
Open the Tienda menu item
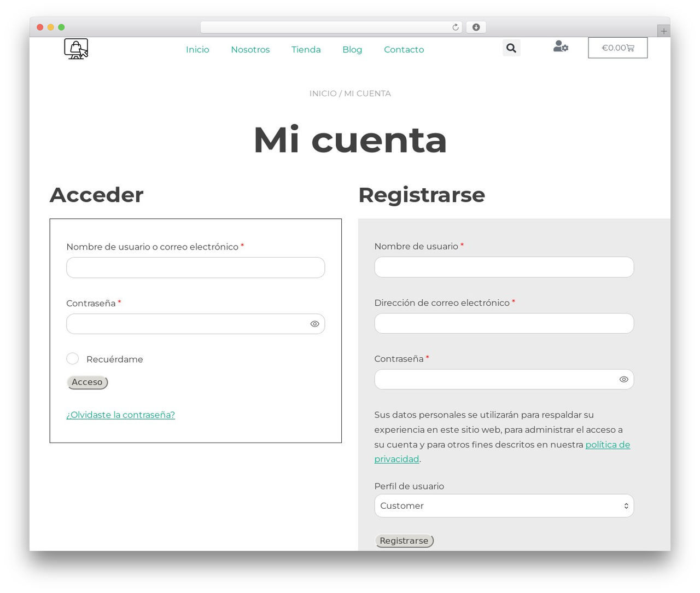pos(306,49)
